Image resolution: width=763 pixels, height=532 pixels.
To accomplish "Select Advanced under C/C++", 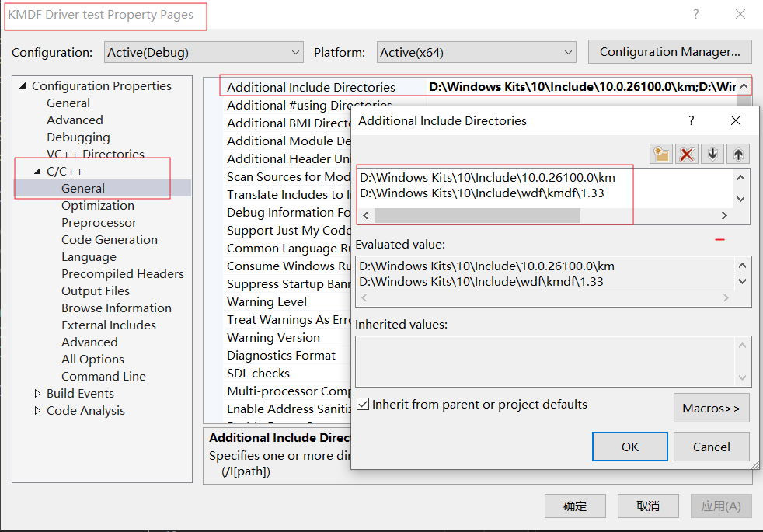I will (x=89, y=342).
